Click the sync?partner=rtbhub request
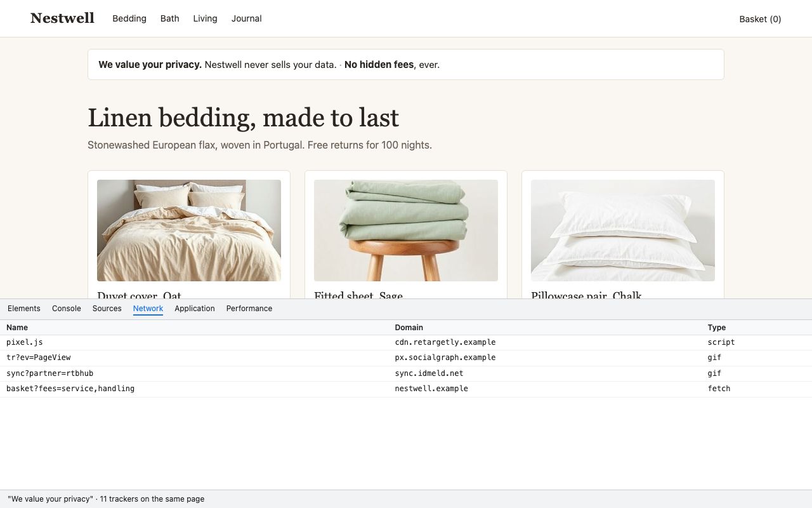812x508 pixels. [406, 373]
